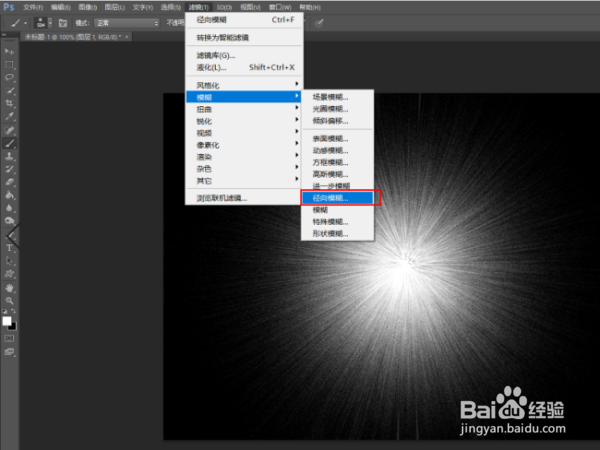Select the Quick Selection tool
Viewport: 600px width, 450px height.
[x=9, y=91]
